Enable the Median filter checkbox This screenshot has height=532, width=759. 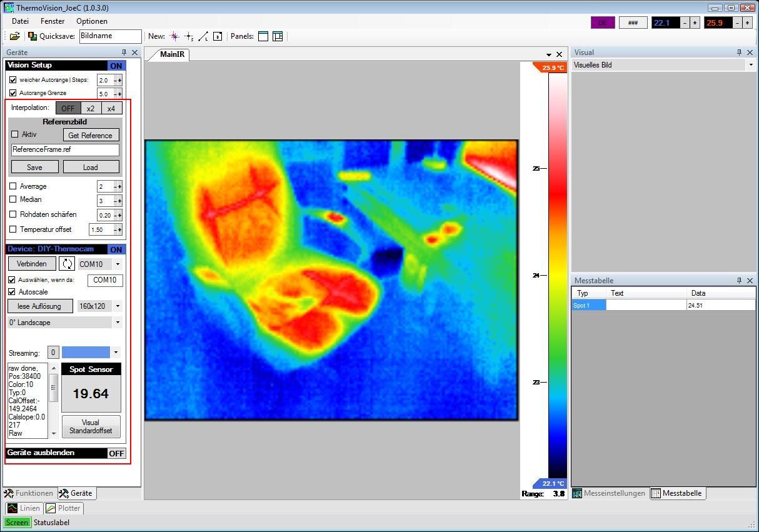[x=14, y=199]
